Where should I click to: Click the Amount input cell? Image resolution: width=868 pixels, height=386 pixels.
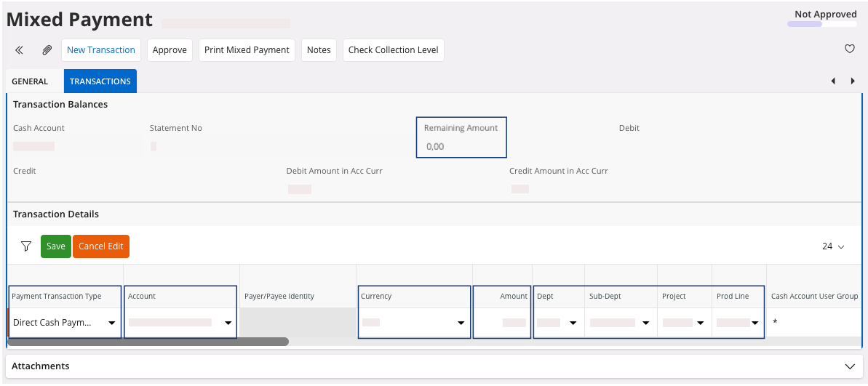[x=502, y=323]
